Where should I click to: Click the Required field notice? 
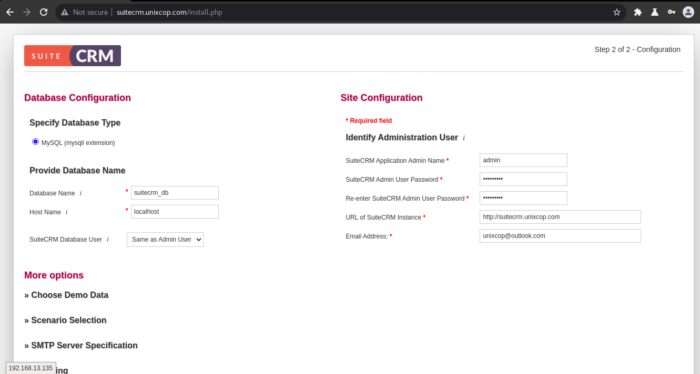click(x=369, y=121)
